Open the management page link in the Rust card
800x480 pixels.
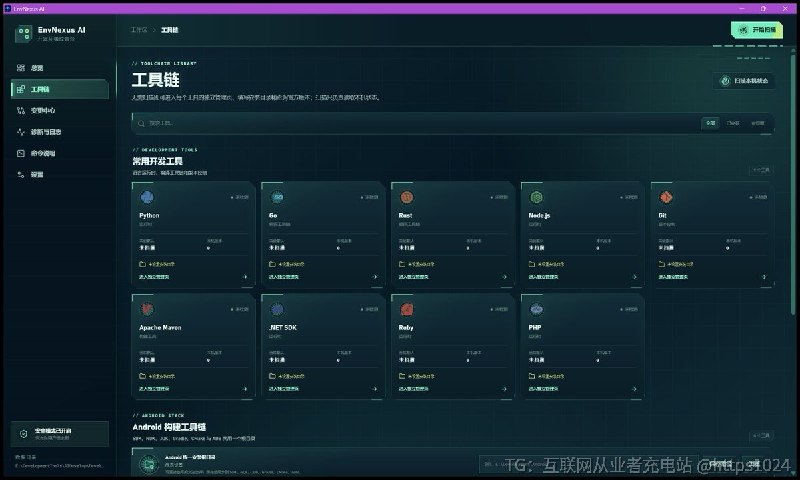(x=413, y=277)
